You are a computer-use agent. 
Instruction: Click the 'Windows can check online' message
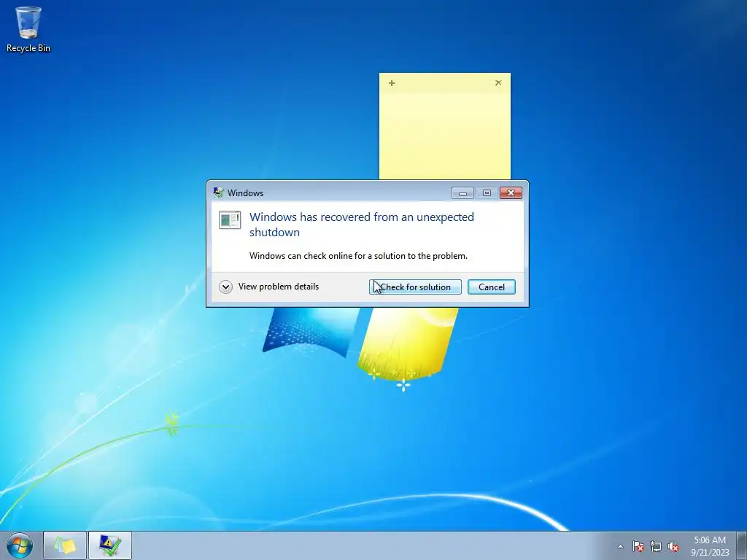[358, 256]
